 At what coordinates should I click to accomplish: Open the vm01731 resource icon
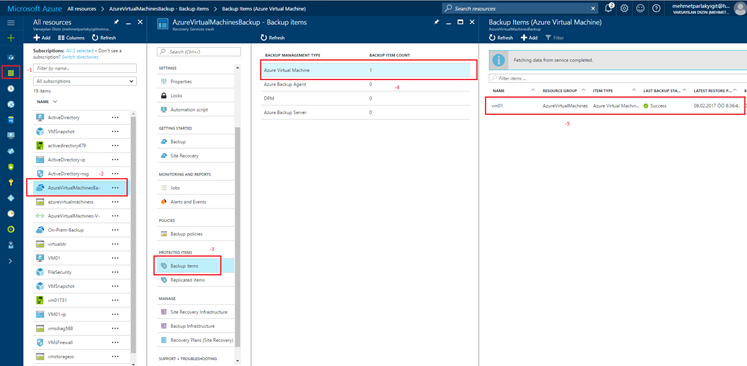pos(40,300)
